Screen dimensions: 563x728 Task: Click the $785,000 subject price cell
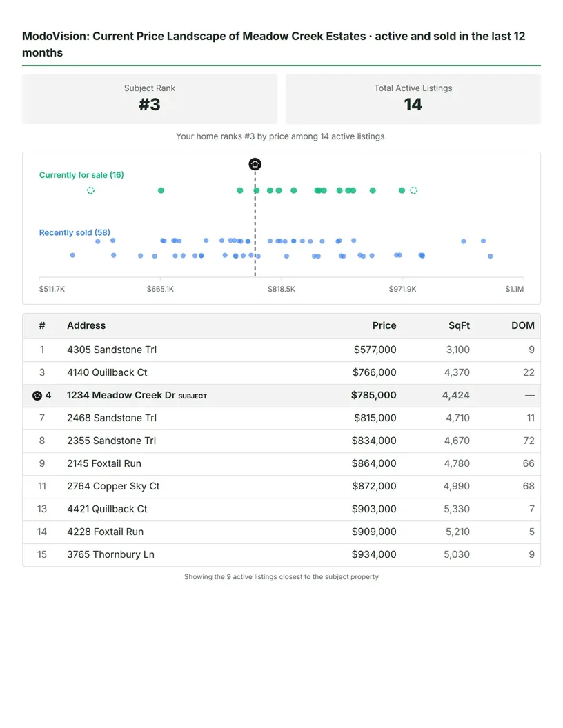[373, 395]
